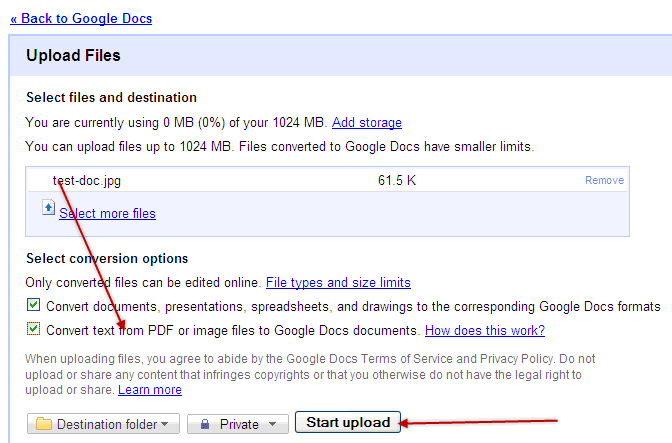The image size is (672, 443).
Task: Expand the Destination folder dropdown arrow
Action: [165, 424]
